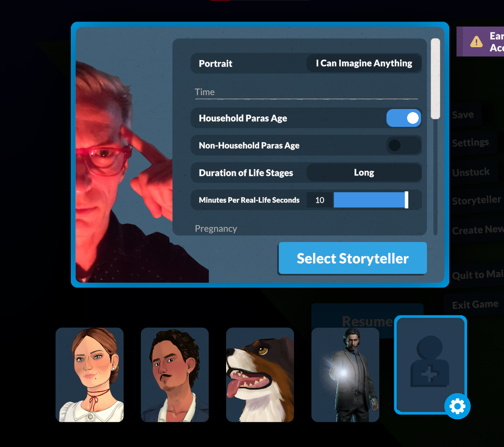Viewport: 504px width, 447px height.
Task: Click the yellow warning triangle icon
Action: coord(476,41)
